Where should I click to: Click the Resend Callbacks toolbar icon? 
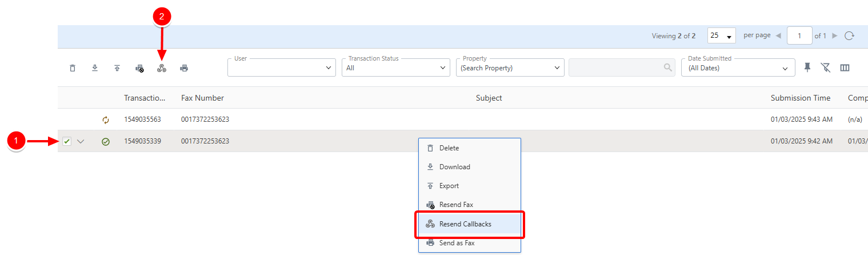pyautogui.click(x=162, y=68)
